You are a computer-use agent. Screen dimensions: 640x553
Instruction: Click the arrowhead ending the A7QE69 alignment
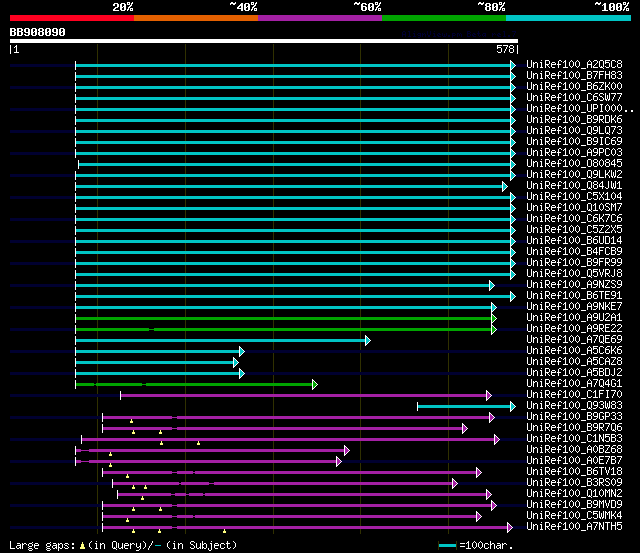pyautogui.click(x=368, y=340)
